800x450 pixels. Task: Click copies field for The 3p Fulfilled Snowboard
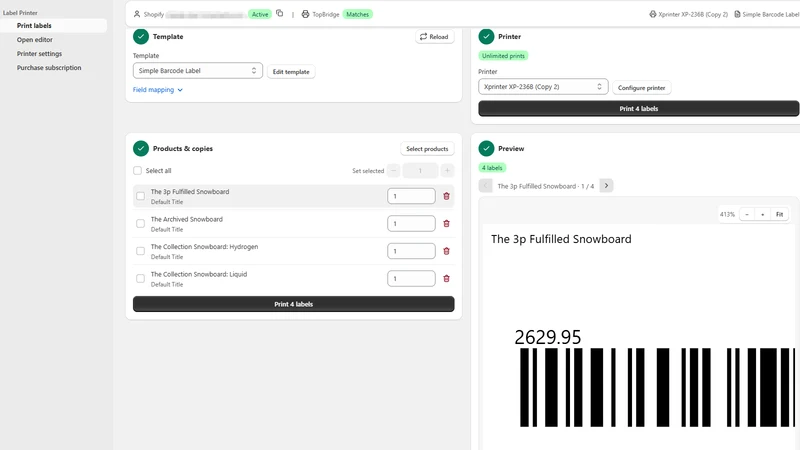[411, 196]
